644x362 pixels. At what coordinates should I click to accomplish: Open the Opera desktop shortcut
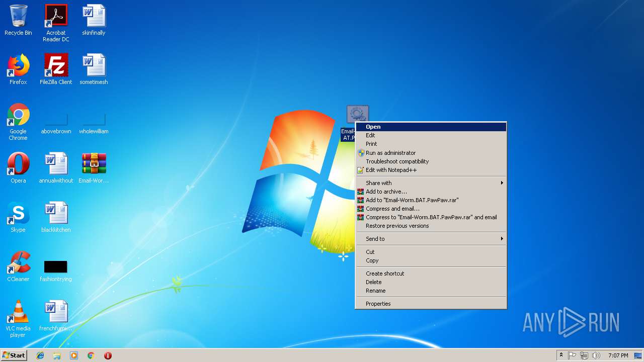[18, 168]
